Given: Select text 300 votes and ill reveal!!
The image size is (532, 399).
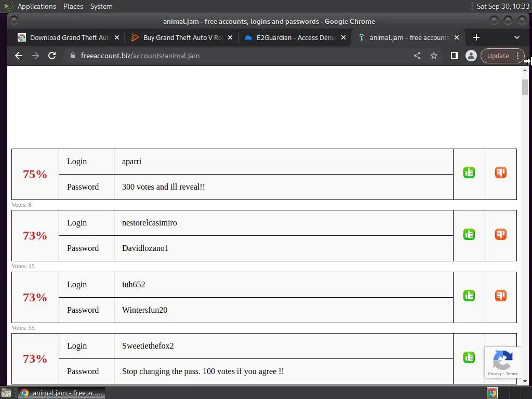Looking at the screenshot, I should (x=164, y=187).
